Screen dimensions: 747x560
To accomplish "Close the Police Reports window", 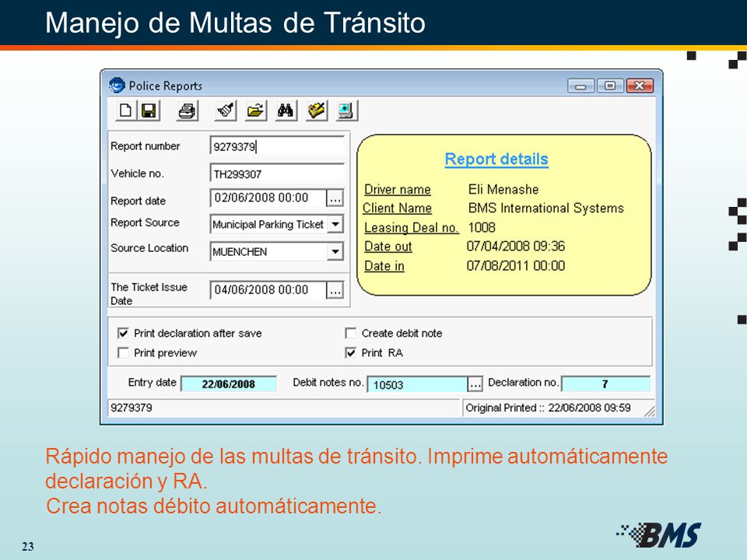I will (640, 86).
